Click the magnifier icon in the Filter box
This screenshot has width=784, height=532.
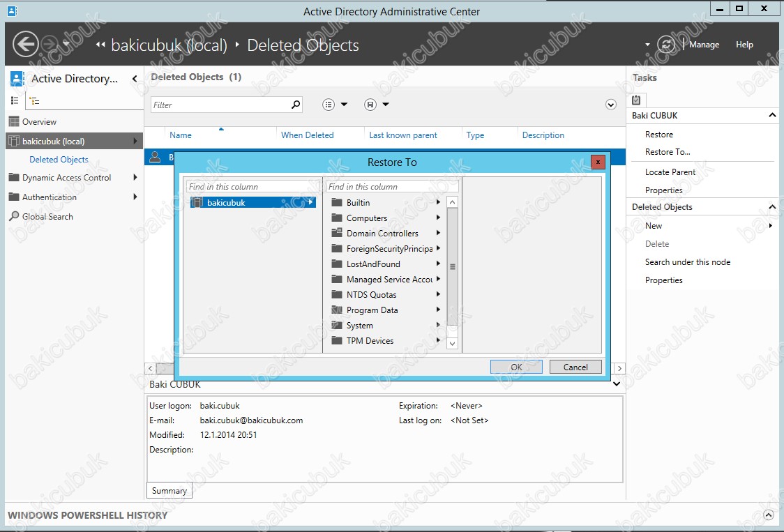[x=296, y=105]
